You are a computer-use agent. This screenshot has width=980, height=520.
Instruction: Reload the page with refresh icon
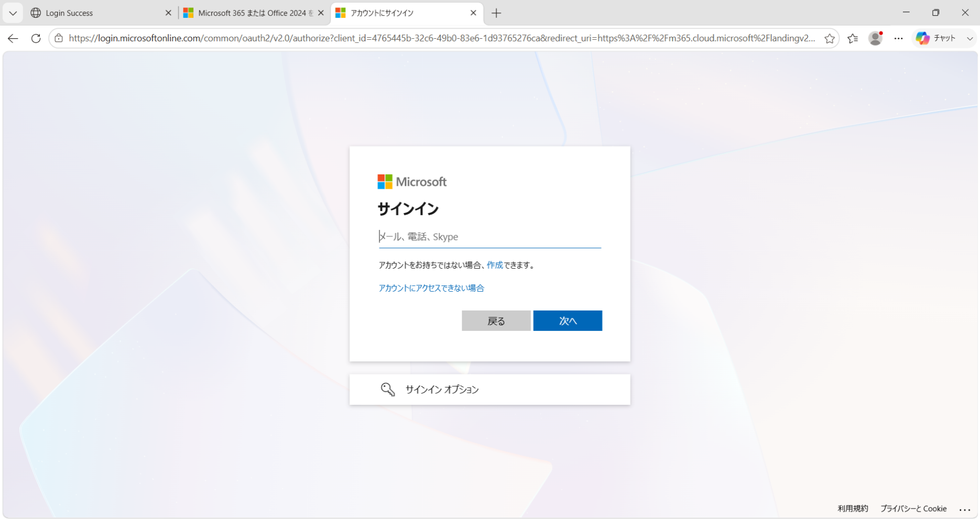pyautogui.click(x=36, y=38)
